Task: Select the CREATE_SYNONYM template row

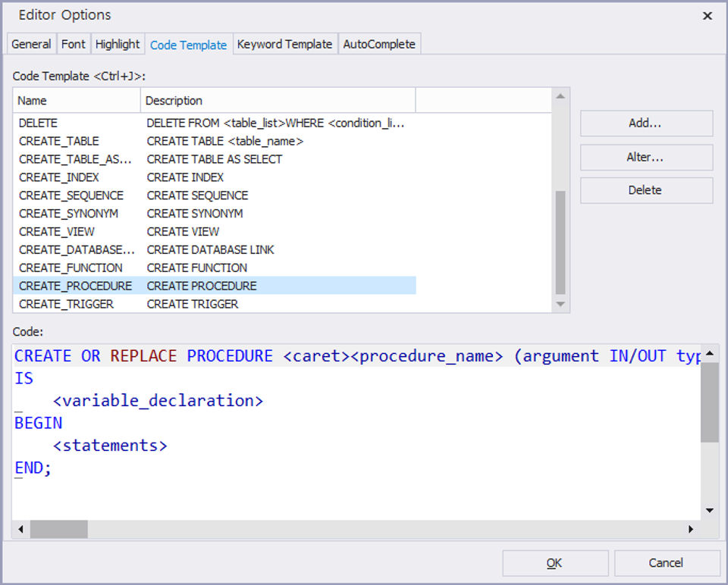Action: [215, 214]
